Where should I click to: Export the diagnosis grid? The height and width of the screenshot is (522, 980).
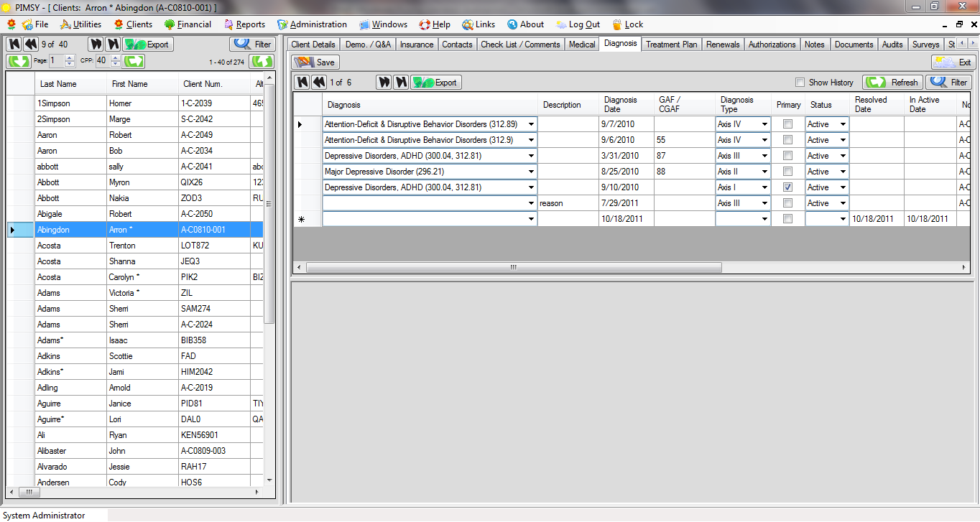436,82
